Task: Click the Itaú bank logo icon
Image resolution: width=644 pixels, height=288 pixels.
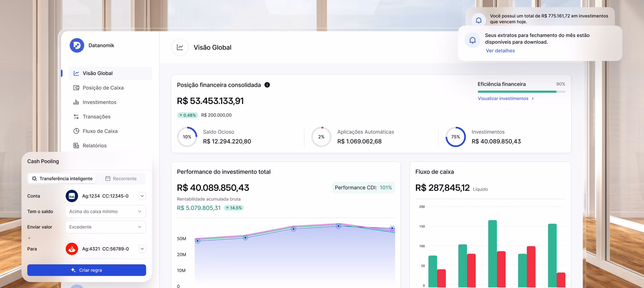Action: 72,196
